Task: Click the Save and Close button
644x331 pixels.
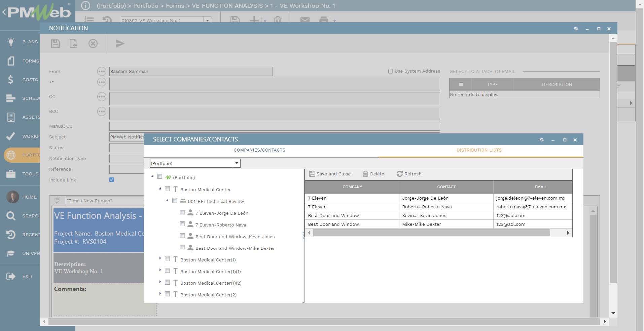Action: [x=330, y=174]
